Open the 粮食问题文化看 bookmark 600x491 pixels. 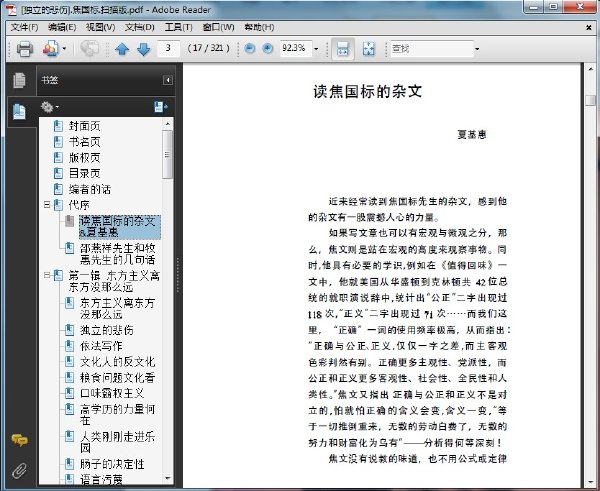[x=117, y=377]
